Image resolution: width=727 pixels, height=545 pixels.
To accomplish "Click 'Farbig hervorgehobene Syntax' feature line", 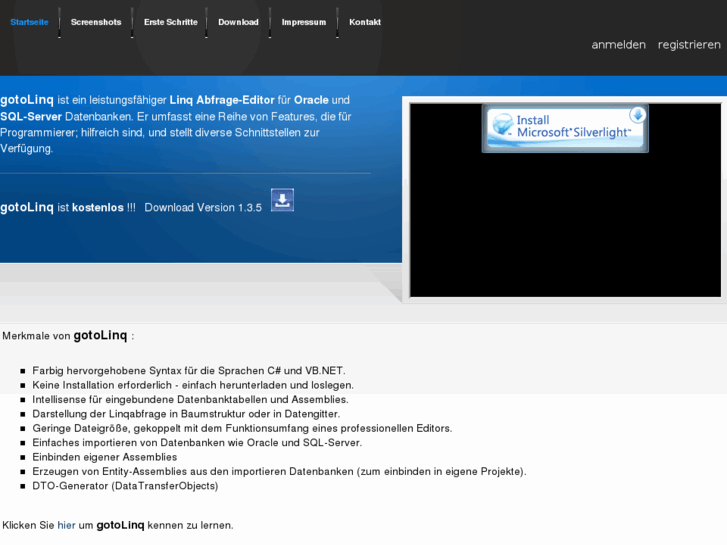I will pyautogui.click(x=189, y=371).
